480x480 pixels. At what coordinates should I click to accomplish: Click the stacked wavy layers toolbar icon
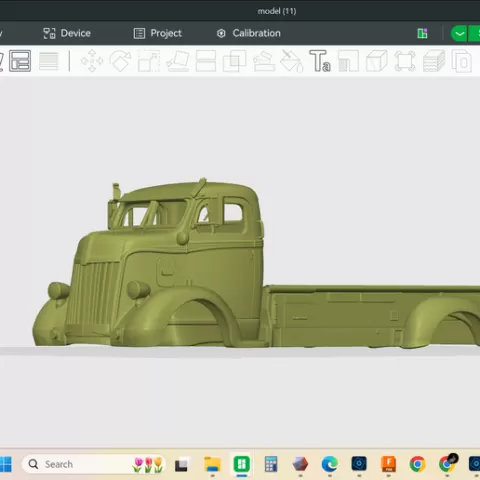pos(434,61)
